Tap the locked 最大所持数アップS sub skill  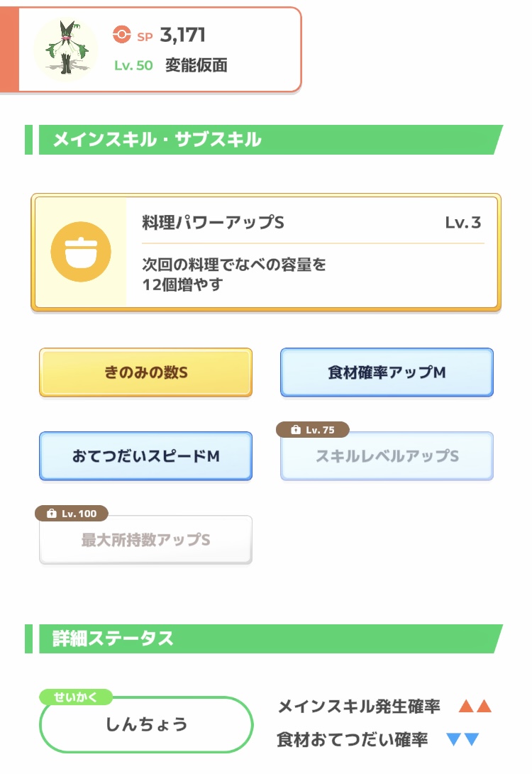point(145,540)
